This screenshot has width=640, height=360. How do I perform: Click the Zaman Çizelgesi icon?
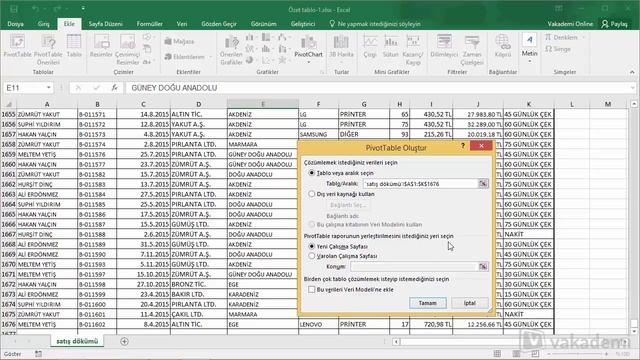[x=472, y=50]
